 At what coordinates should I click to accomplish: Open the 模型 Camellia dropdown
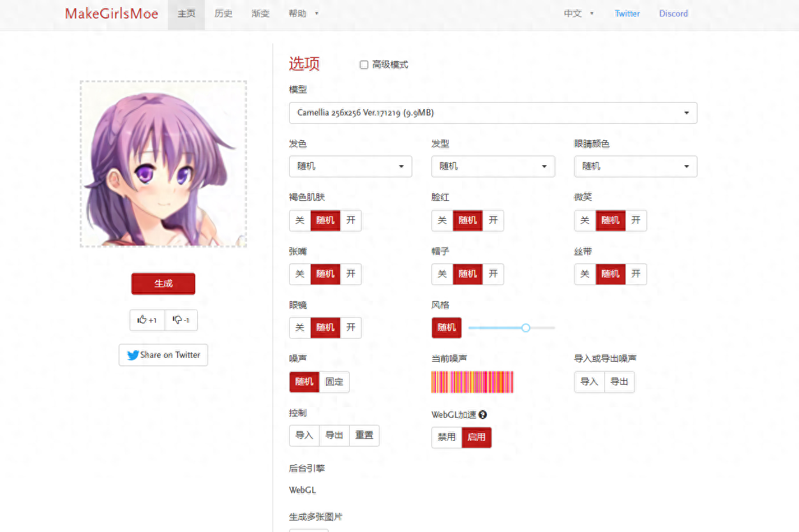click(493, 113)
